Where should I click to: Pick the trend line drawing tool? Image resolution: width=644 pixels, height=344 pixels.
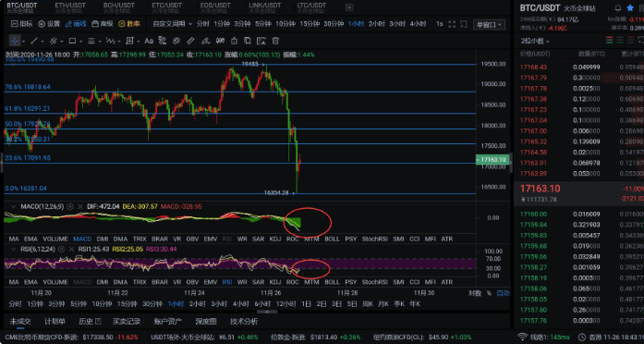click(34, 41)
